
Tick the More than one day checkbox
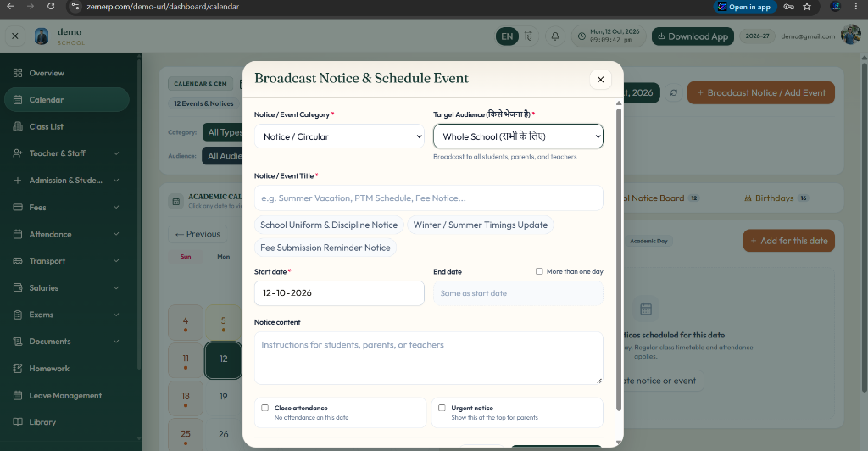click(x=539, y=271)
